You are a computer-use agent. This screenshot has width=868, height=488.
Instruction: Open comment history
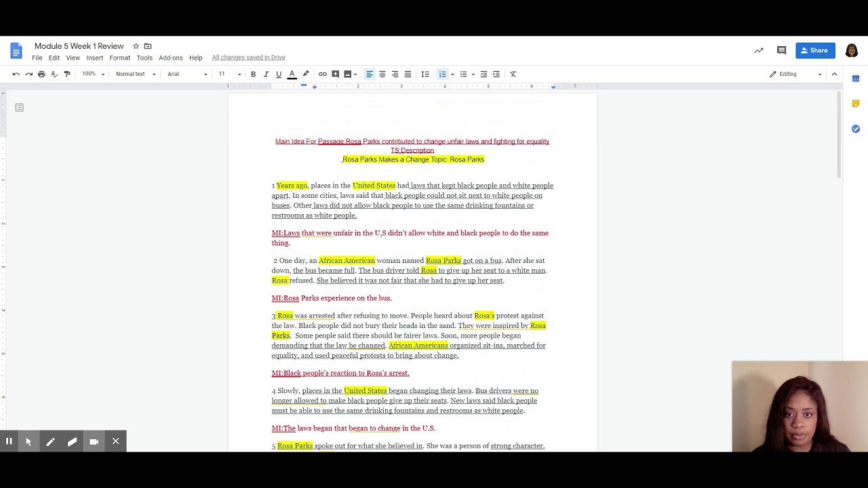(x=781, y=50)
